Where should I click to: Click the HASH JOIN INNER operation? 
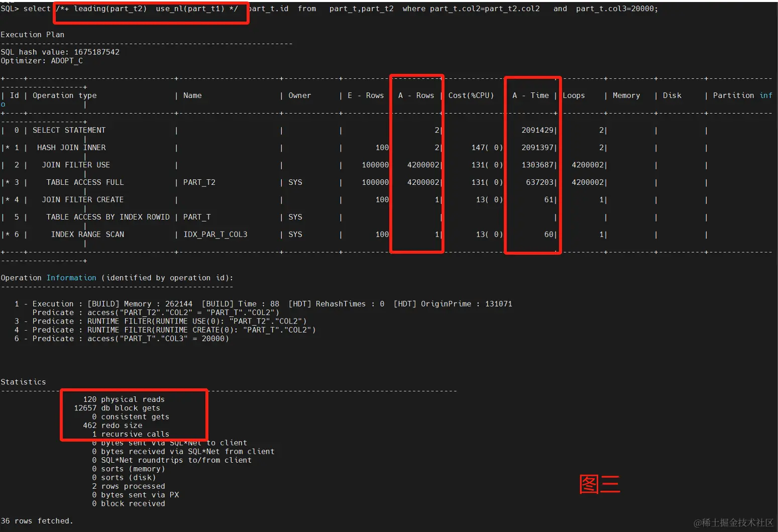(71, 148)
